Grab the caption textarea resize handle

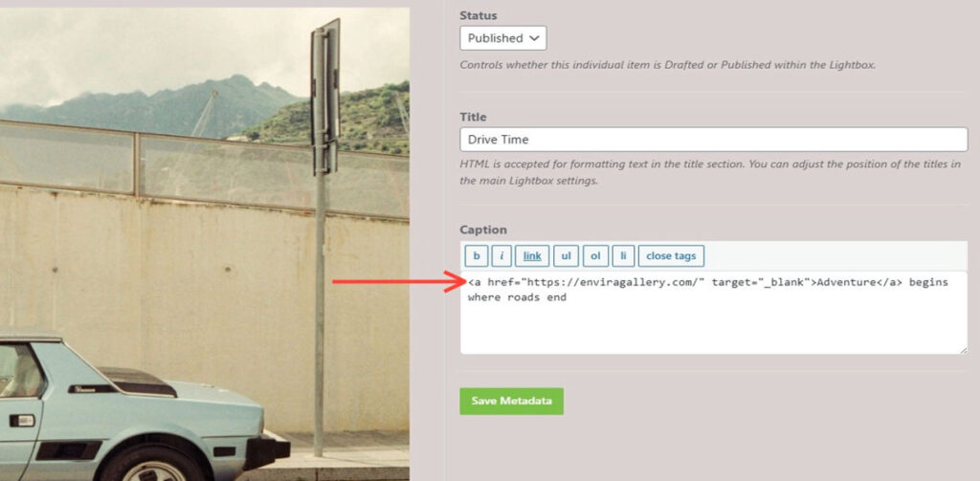tap(963, 349)
